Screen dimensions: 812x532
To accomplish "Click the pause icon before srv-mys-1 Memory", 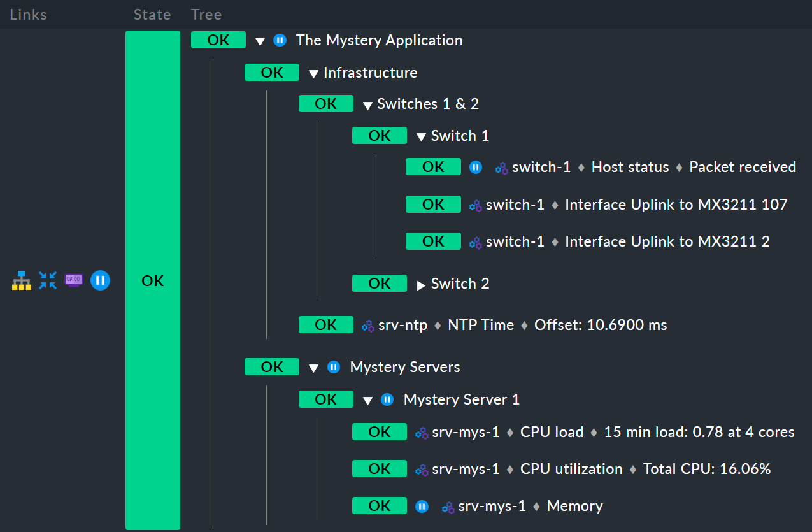I will (x=422, y=507).
